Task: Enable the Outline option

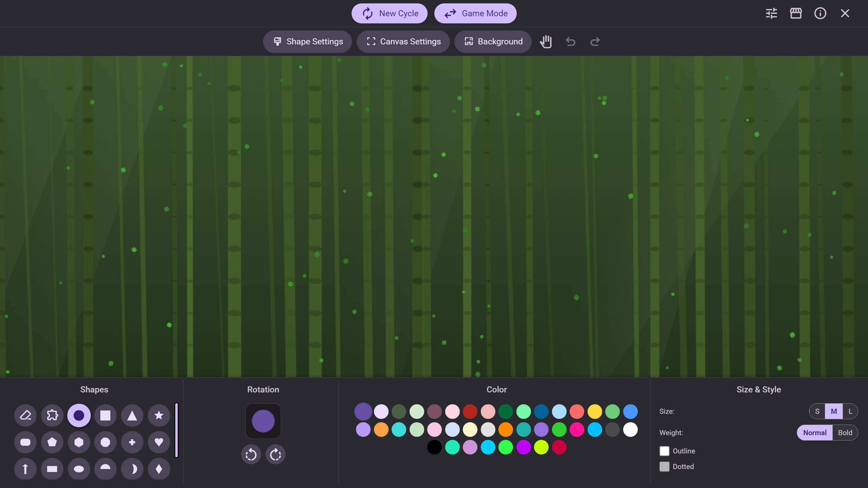Action: coord(665,451)
